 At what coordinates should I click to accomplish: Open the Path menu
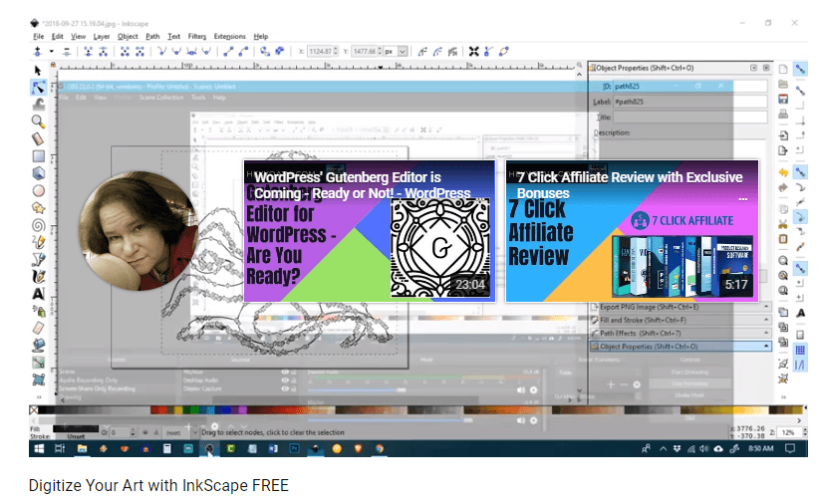[152, 36]
